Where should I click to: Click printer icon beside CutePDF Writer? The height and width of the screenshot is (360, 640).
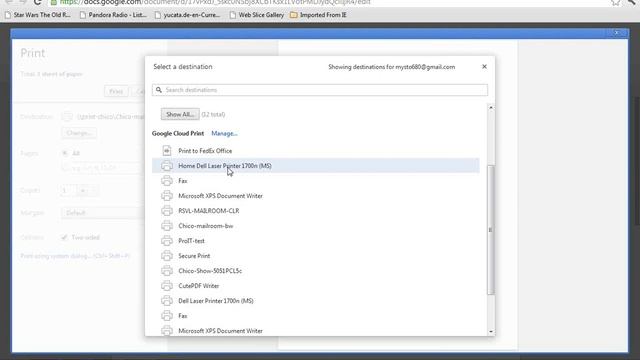click(167, 286)
